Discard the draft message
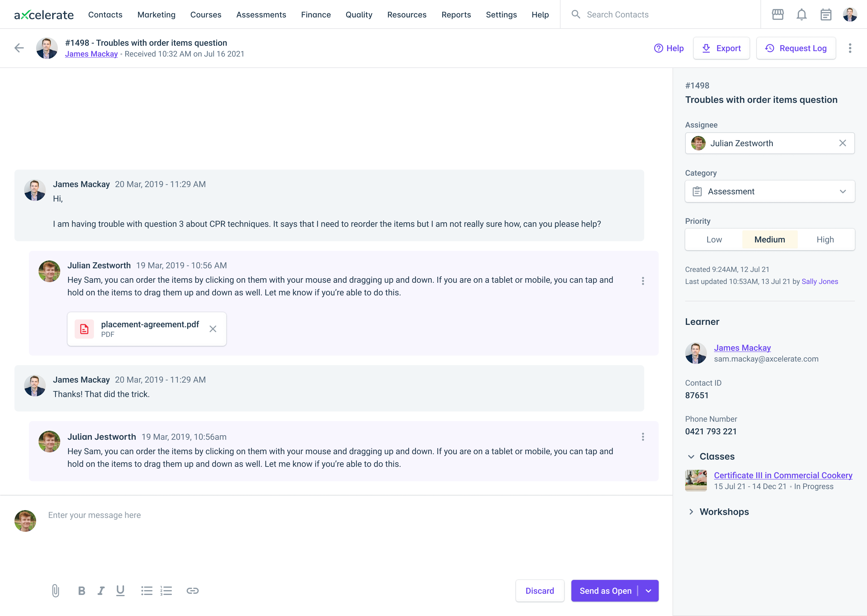The width and height of the screenshot is (867, 616). tap(540, 591)
